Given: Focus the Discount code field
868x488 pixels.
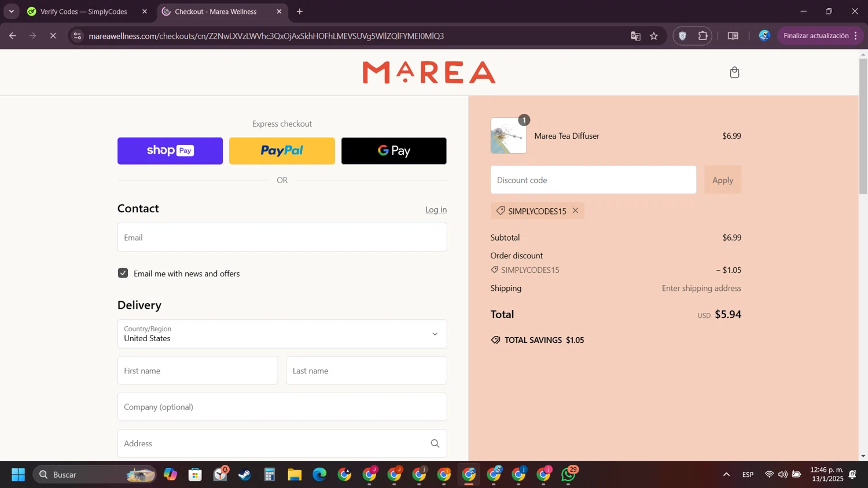Looking at the screenshot, I should [593, 180].
